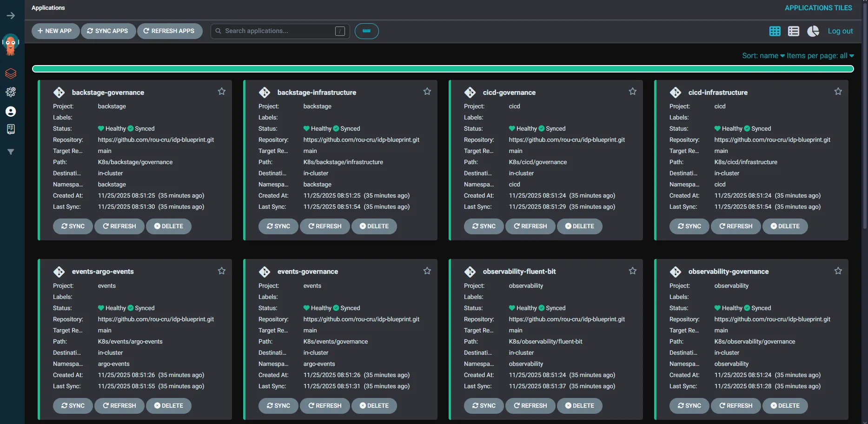
Task: Open the Items per page dropdown
Action: 821,56
